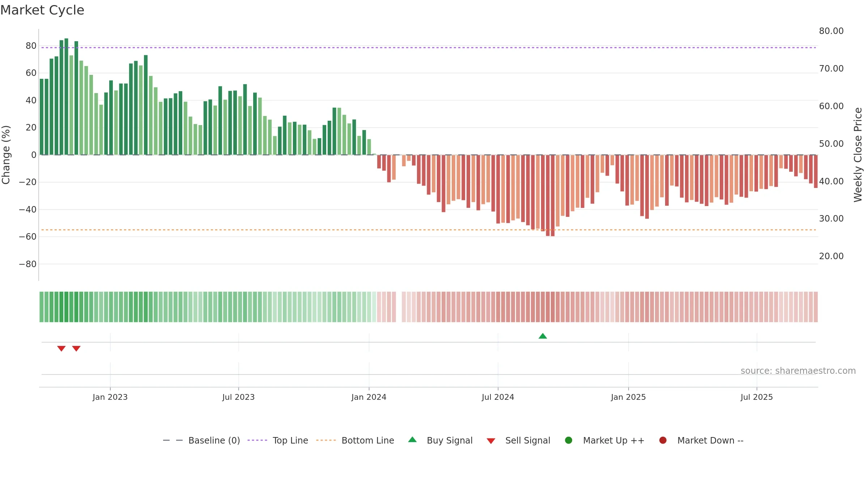
Task: Click the Market Cycle chart title
Action: point(42,10)
